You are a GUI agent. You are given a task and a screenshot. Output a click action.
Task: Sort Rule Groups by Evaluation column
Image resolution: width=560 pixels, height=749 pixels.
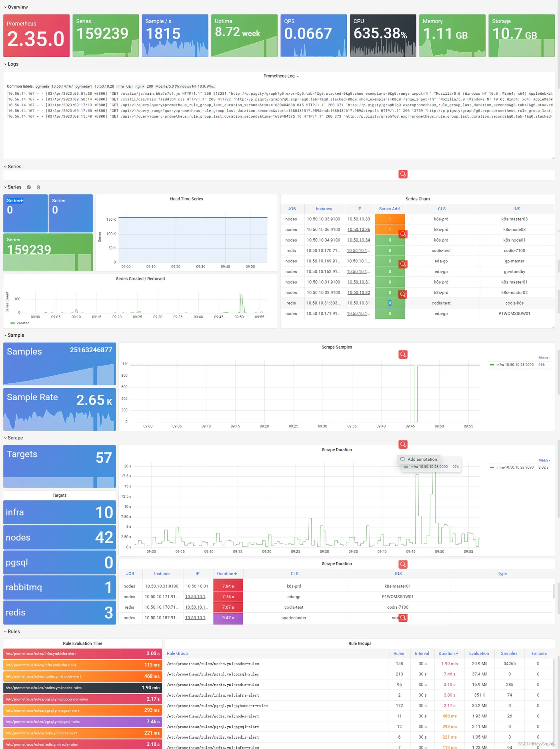479,653
